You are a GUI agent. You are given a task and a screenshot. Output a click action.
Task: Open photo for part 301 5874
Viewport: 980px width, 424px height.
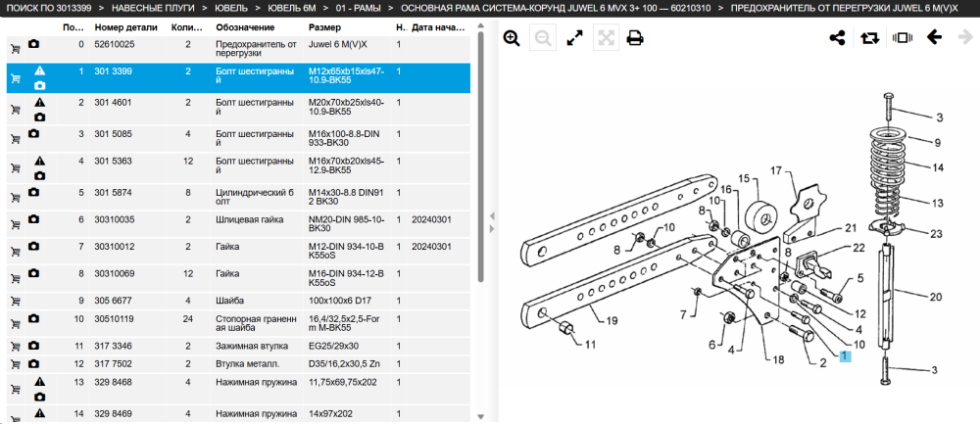pos(34,192)
